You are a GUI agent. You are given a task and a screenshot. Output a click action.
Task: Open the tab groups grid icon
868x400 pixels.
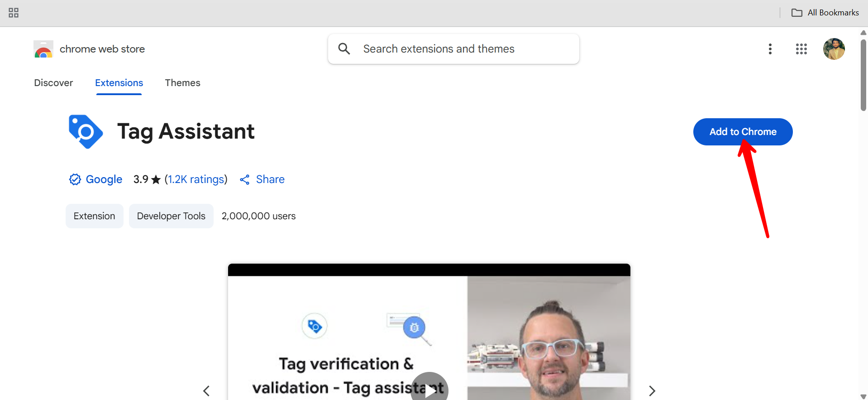pyautogui.click(x=14, y=13)
